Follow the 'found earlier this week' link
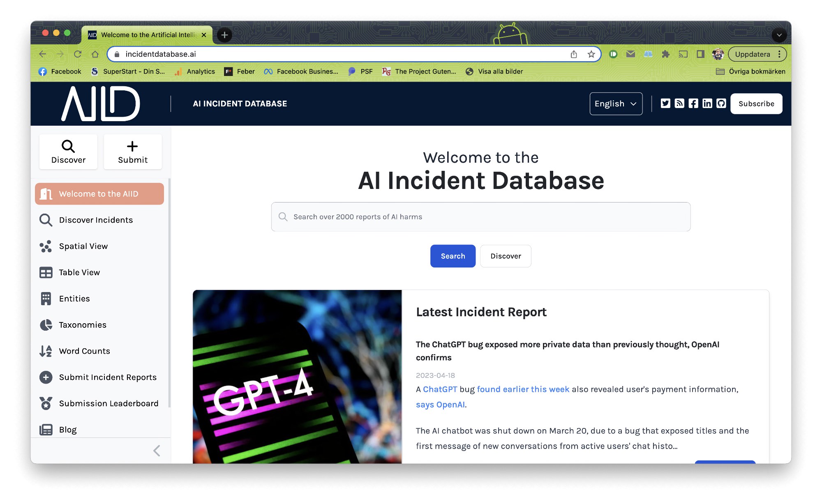The height and width of the screenshot is (504, 822). pos(522,389)
